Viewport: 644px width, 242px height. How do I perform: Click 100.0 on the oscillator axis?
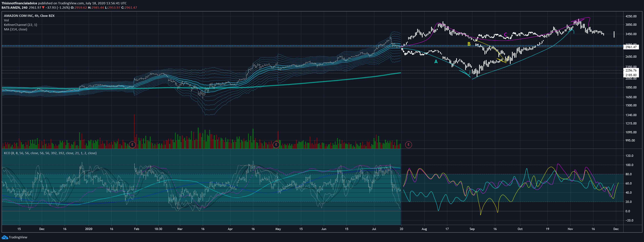pos(629,165)
